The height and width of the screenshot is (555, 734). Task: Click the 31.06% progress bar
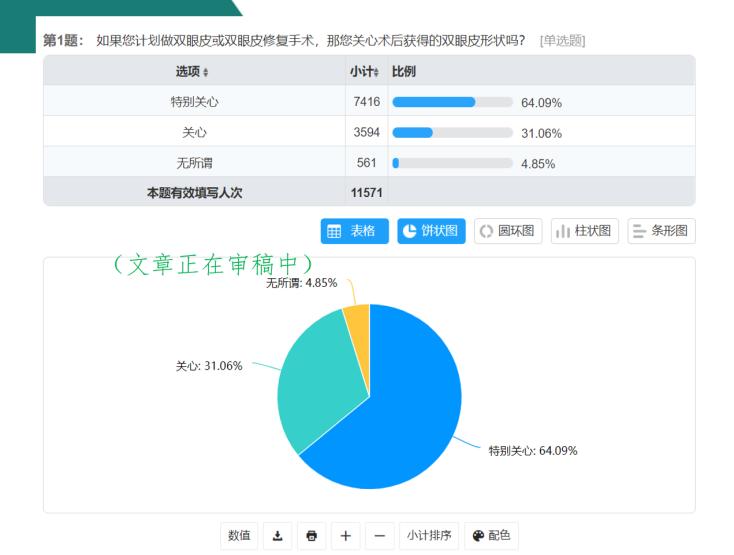point(452,133)
